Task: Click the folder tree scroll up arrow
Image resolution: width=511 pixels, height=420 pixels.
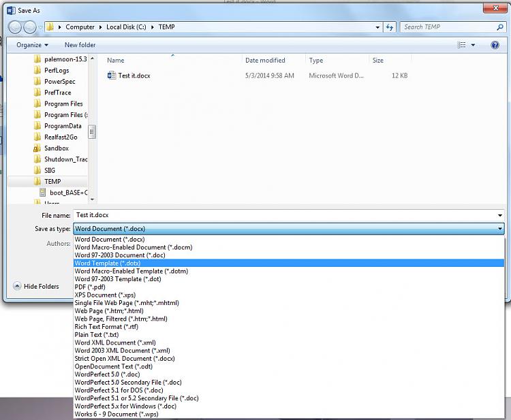Action: (x=92, y=59)
